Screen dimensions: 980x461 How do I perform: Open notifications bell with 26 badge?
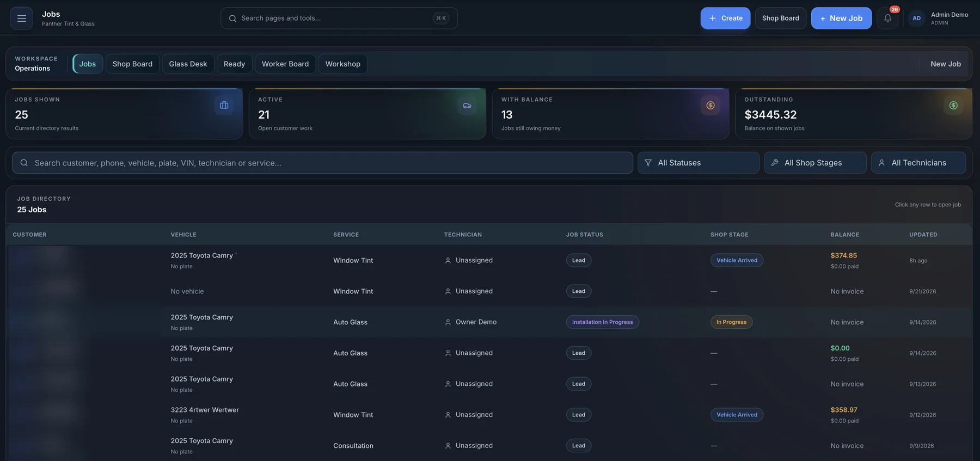(887, 18)
